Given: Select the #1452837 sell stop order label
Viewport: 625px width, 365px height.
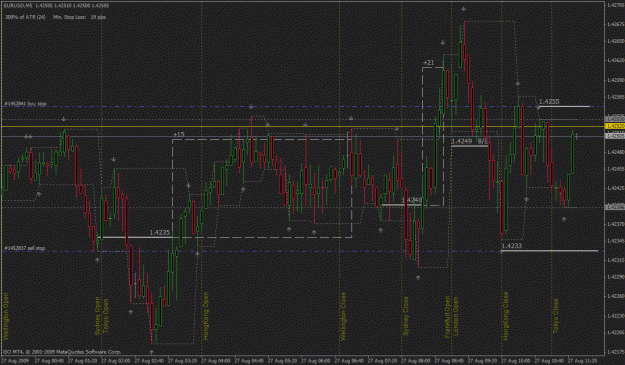Looking at the screenshot, I should point(25,248).
